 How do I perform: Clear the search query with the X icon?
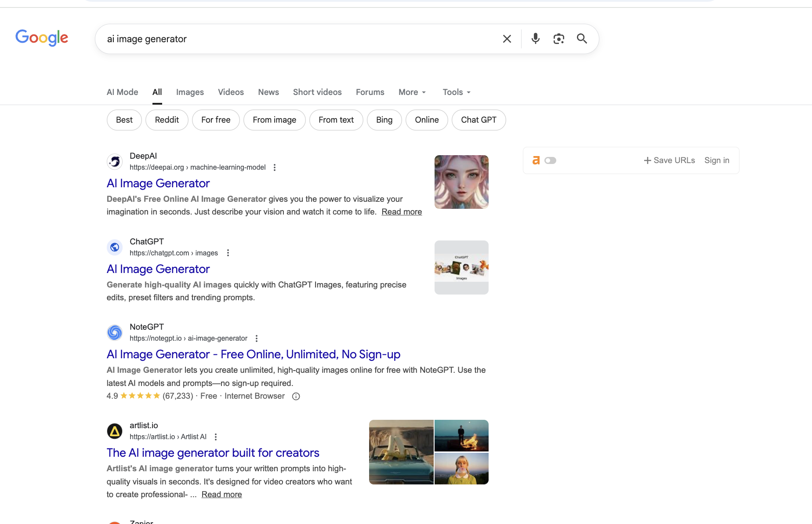click(x=507, y=39)
